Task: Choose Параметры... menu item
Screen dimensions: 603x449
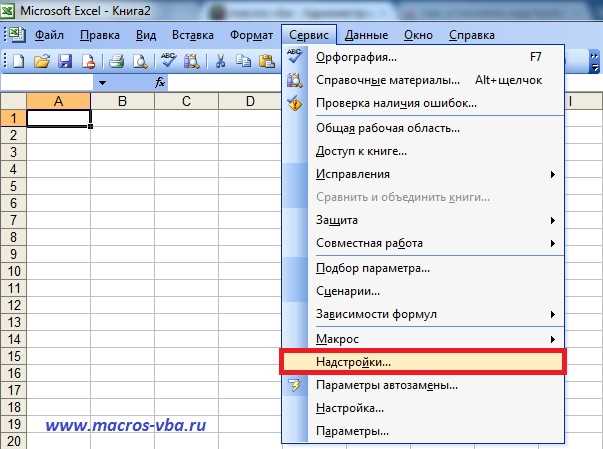Action: pyautogui.click(x=423, y=431)
